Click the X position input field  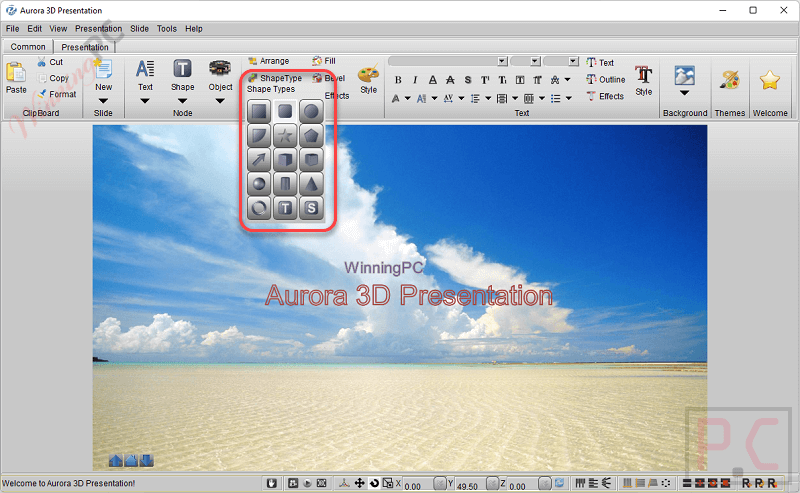[x=417, y=484]
